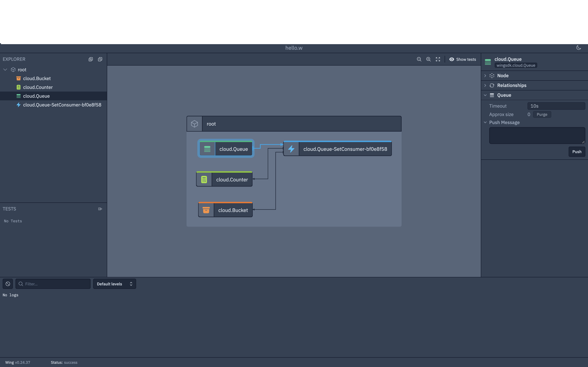Click the fit-to-screen icon above the map

pyautogui.click(x=438, y=59)
